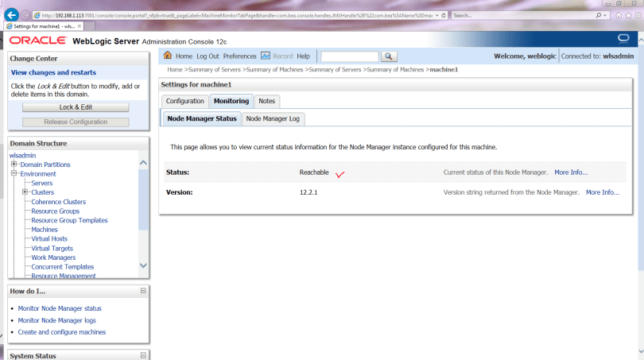Open Create and configure machines link
This screenshot has height=360, width=644.
61,332
